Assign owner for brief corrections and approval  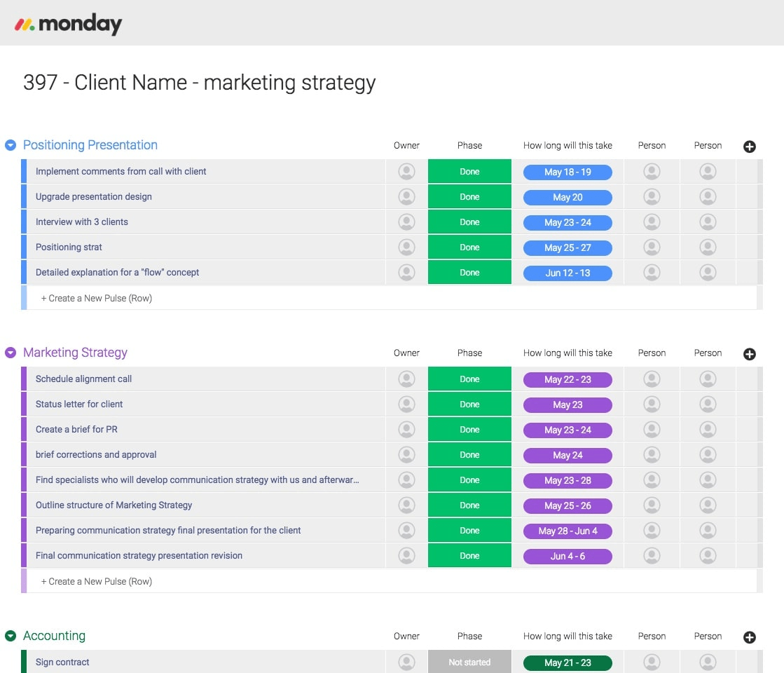click(x=406, y=455)
